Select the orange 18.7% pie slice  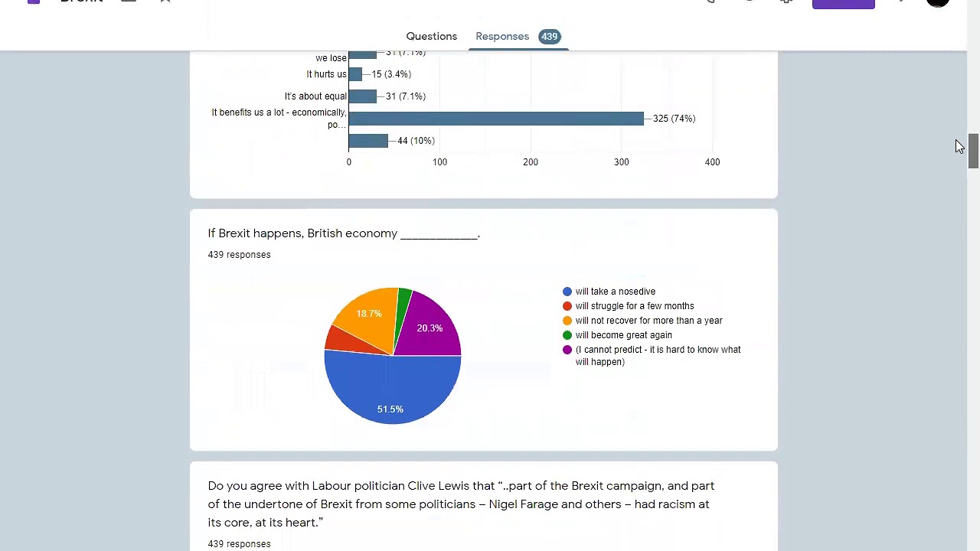[x=367, y=318]
